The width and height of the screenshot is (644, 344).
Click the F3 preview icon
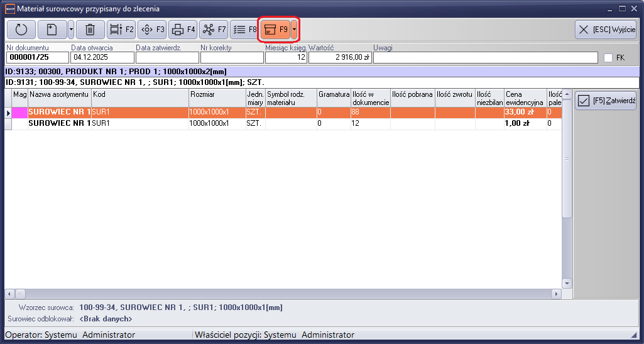click(152, 30)
